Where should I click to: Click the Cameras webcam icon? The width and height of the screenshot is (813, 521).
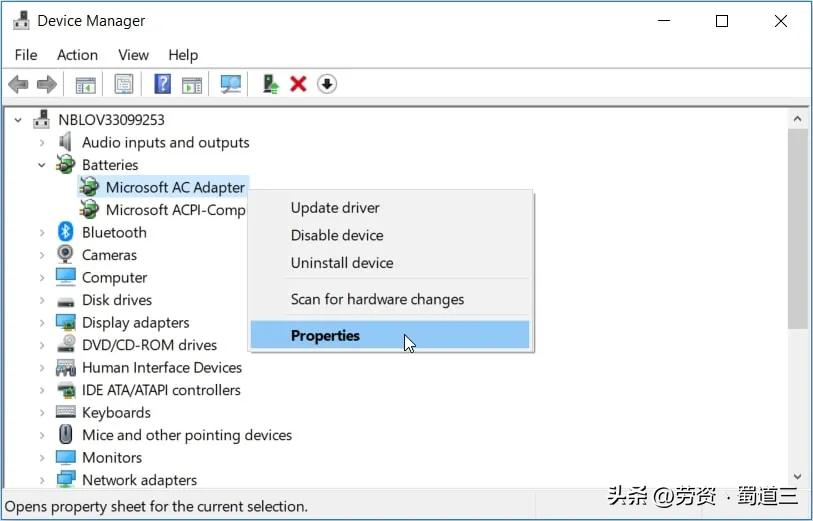pos(65,255)
